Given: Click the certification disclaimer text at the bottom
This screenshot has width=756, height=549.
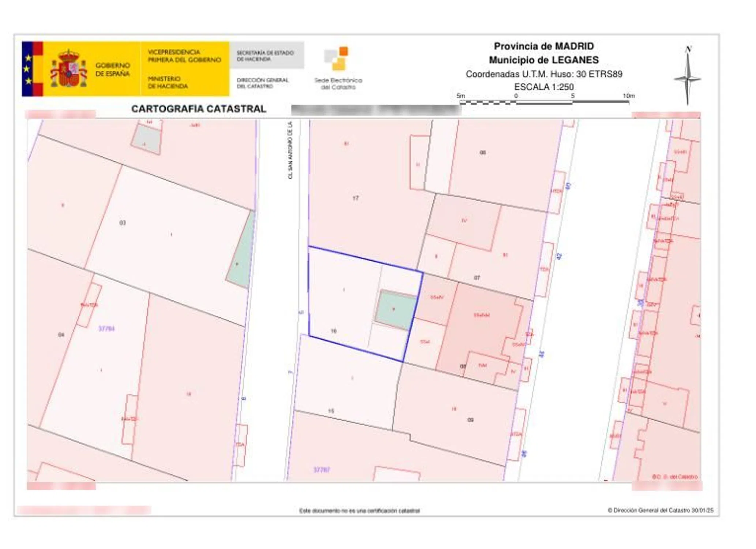Looking at the screenshot, I should point(359,511).
